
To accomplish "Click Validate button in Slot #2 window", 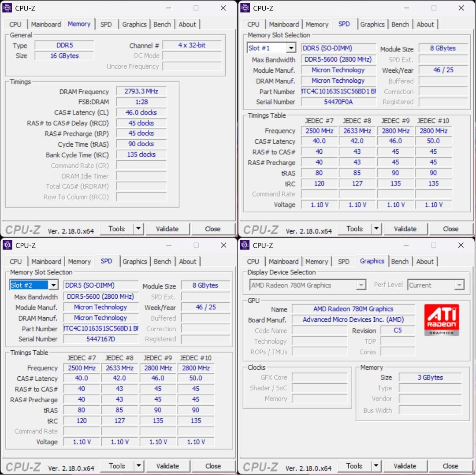I will (x=167, y=466).
